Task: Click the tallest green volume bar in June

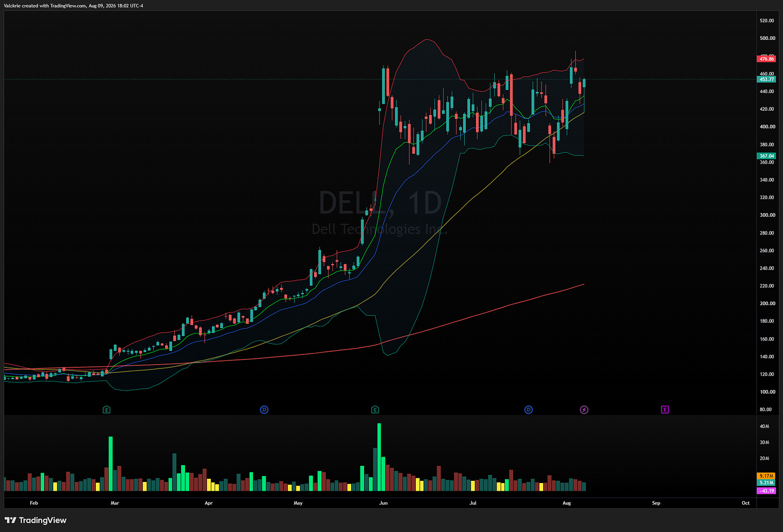Action: pyautogui.click(x=379, y=457)
